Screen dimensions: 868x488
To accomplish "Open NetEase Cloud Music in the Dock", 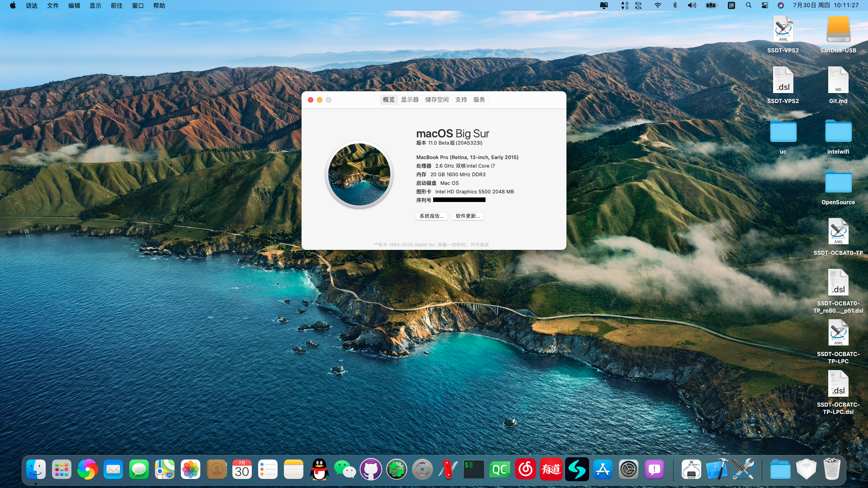I will click(525, 469).
